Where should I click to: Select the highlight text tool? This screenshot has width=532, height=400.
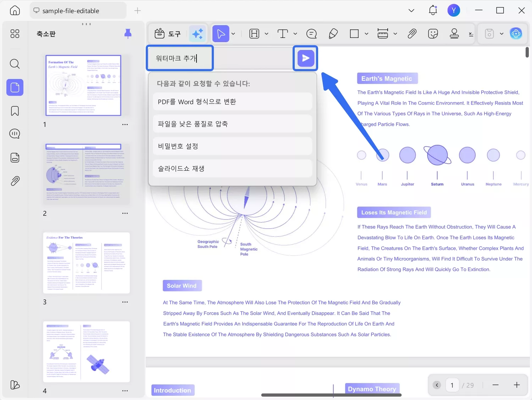tap(254, 34)
